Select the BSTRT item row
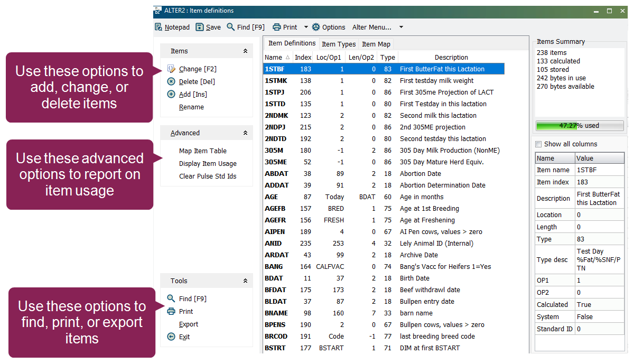 [384, 348]
